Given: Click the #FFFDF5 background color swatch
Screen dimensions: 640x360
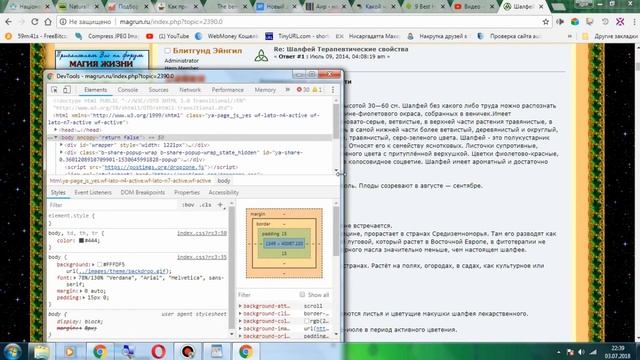Looking at the screenshot, I should 99,264.
